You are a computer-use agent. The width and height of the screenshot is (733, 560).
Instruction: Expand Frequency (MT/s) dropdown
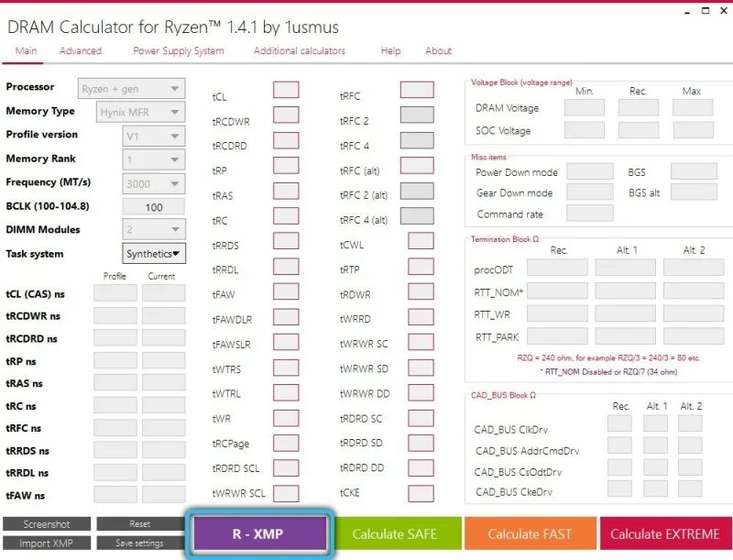(x=154, y=183)
